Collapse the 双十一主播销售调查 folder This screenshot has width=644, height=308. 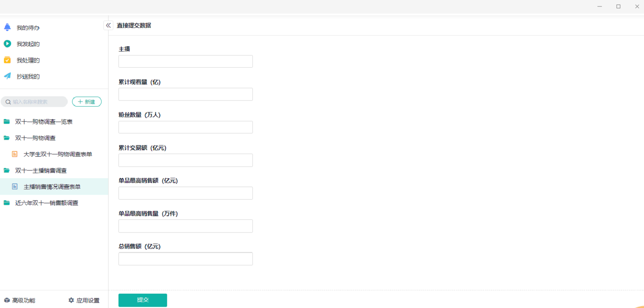7,171
